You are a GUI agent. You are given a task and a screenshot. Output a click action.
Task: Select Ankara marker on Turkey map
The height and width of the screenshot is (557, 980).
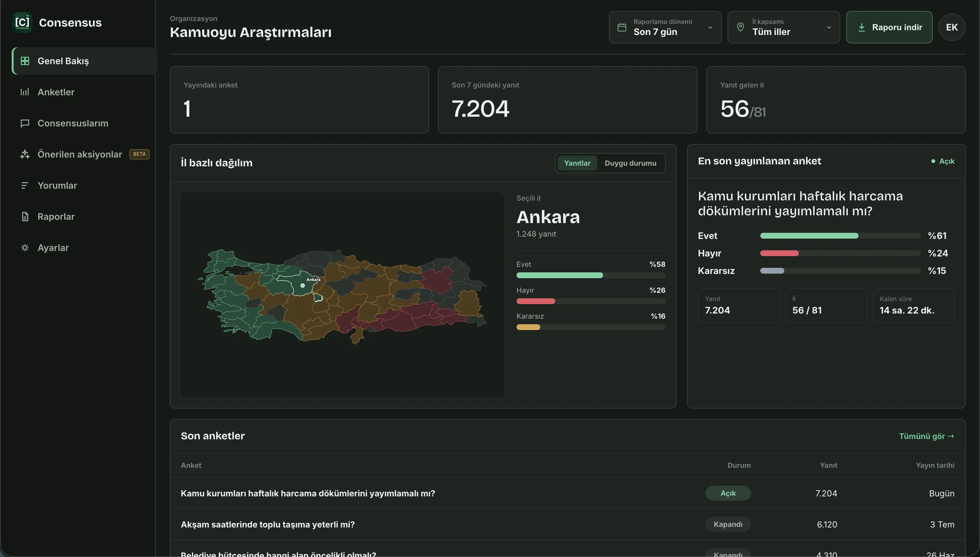click(x=302, y=285)
